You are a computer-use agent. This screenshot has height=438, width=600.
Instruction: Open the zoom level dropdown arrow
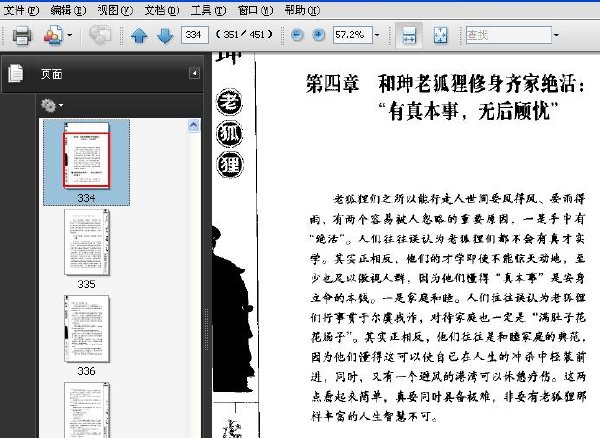tap(377, 35)
